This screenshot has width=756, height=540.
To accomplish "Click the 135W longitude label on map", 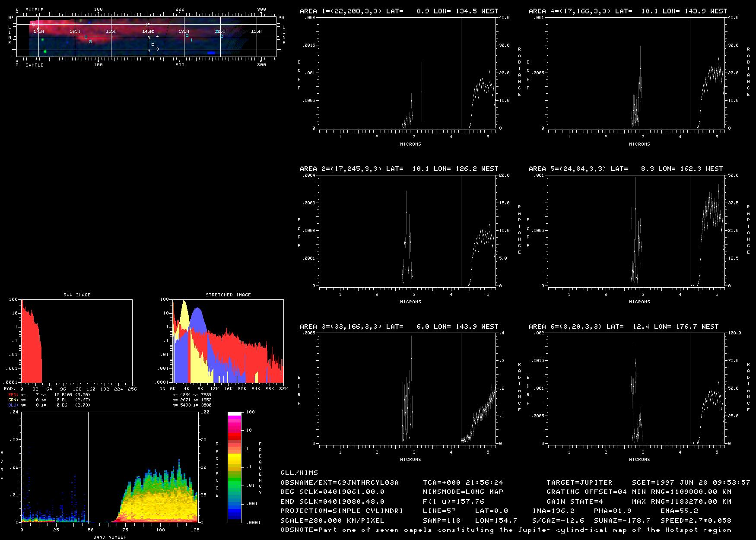I will [x=184, y=32].
